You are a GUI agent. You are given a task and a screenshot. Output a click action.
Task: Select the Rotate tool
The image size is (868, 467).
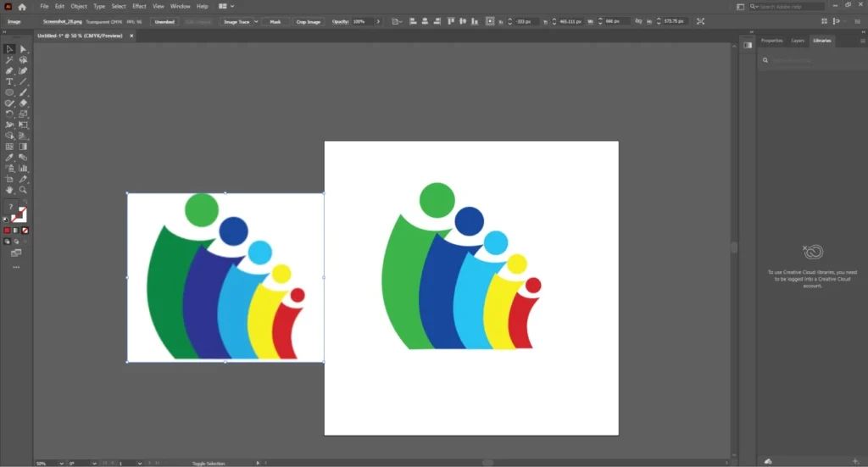click(9, 114)
